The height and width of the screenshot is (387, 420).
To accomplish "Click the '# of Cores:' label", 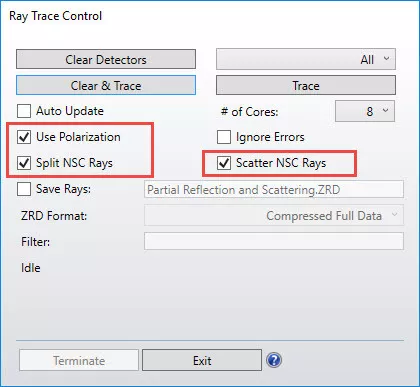I will [x=249, y=112].
